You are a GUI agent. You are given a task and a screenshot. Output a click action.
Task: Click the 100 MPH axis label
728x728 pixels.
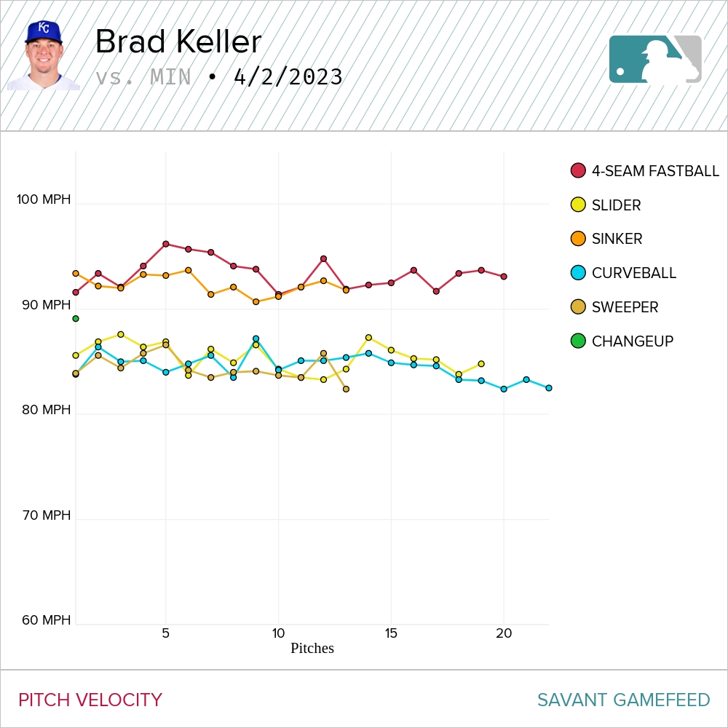[x=44, y=199]
